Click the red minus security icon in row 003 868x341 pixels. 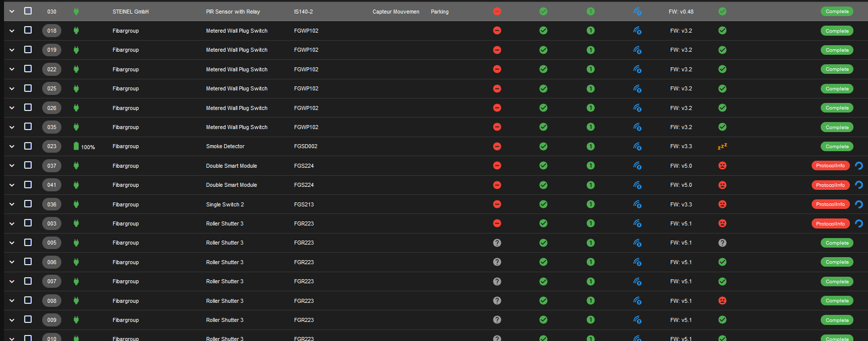coord(497,223)
